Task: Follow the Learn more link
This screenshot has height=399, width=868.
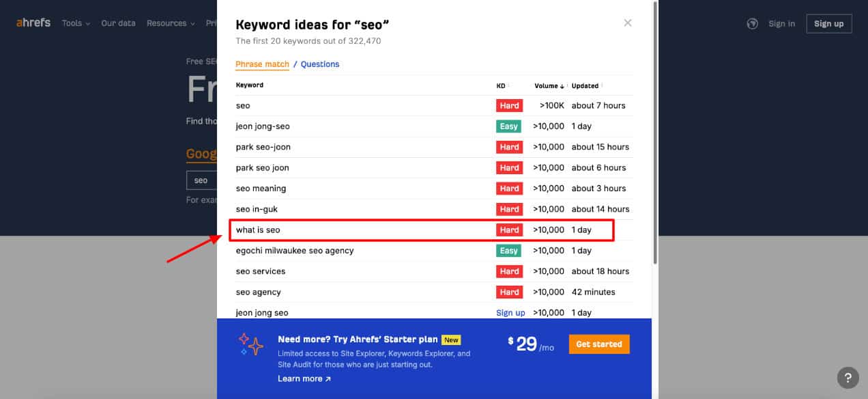Action: pos(304,379)
